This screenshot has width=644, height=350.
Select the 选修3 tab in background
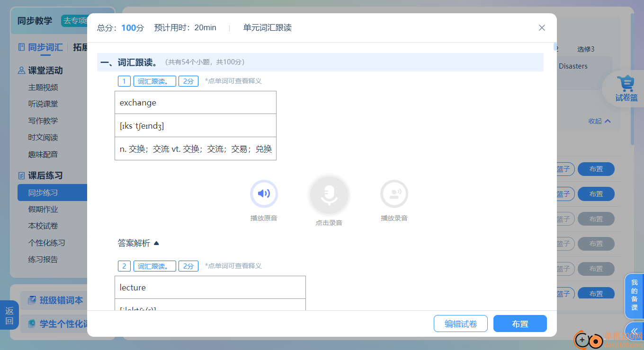coord(586,49)
